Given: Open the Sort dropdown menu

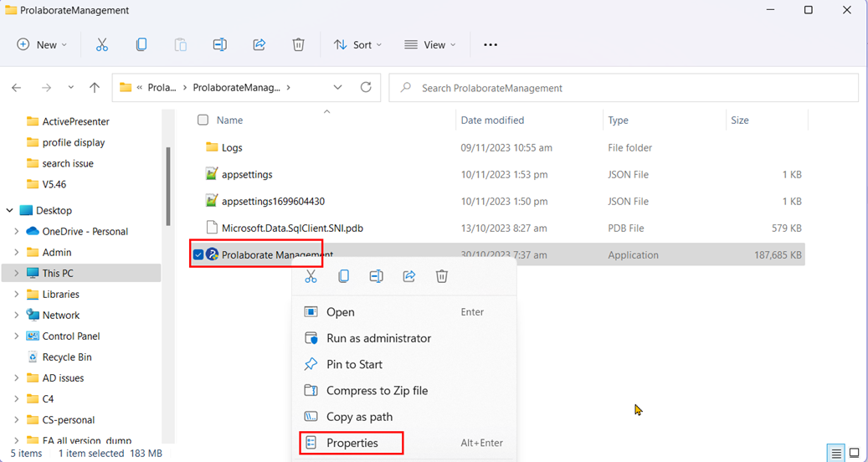Looking at the screenshot, I should click(x=357, y=45).
